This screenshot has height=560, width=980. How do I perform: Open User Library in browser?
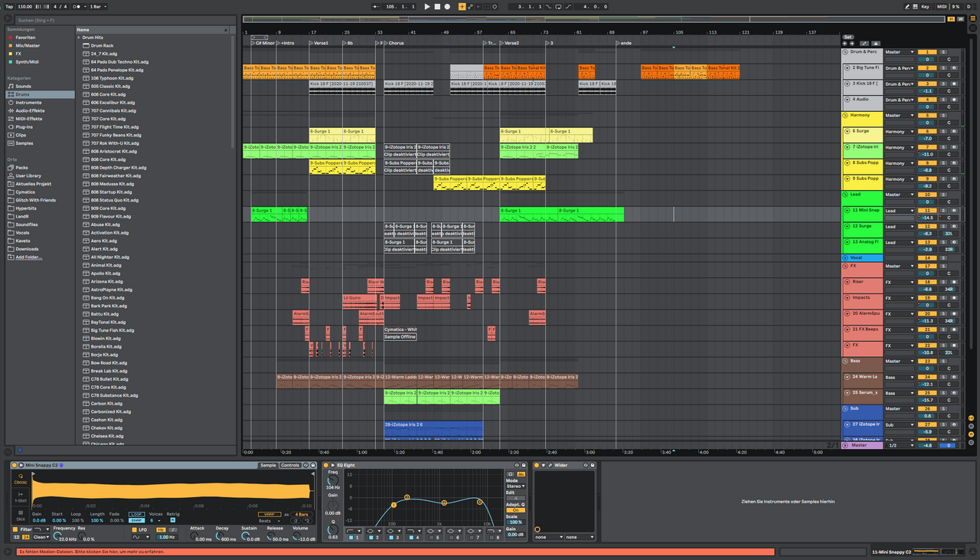point(28,176)
